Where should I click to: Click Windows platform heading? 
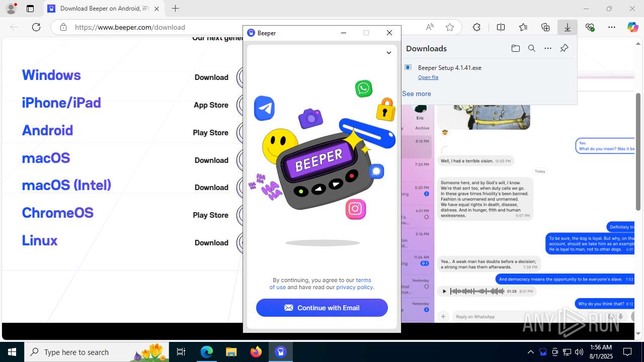click(51, 75)
